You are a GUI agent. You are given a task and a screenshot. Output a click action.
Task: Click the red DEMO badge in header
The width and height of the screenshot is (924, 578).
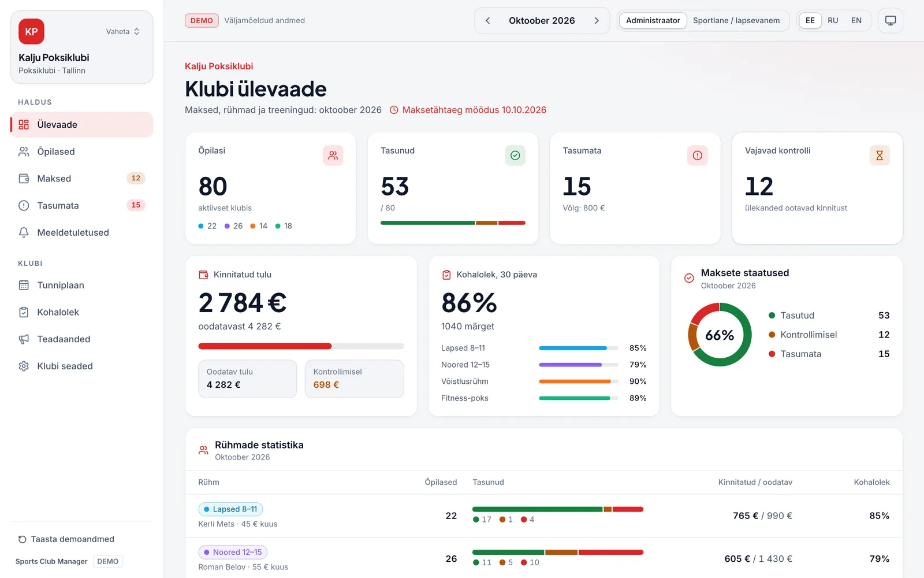[x=202, y=21]
